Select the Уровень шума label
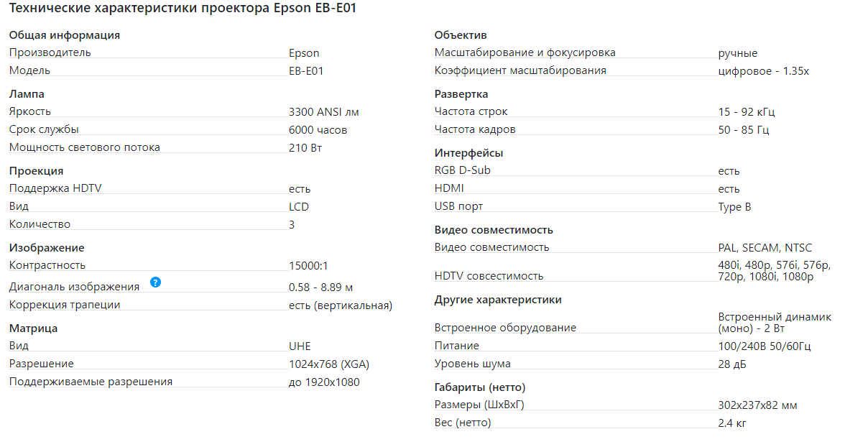868x442 pixels. pos(473,364)
